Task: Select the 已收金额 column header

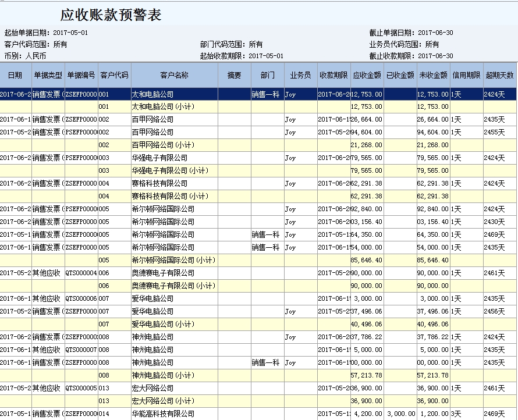Action: click(400, 75)
